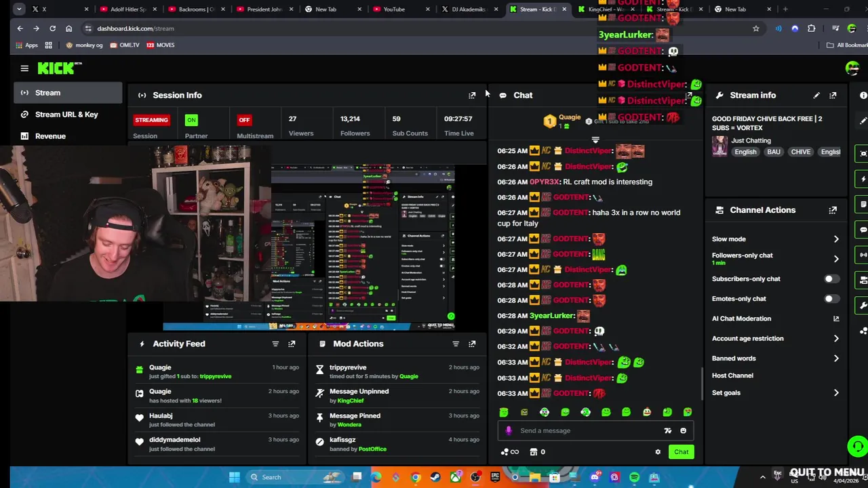Open the Kick hamburger menu
This screenshot has height=488, width=868.
pyautogui.click(x=24, y=68)
